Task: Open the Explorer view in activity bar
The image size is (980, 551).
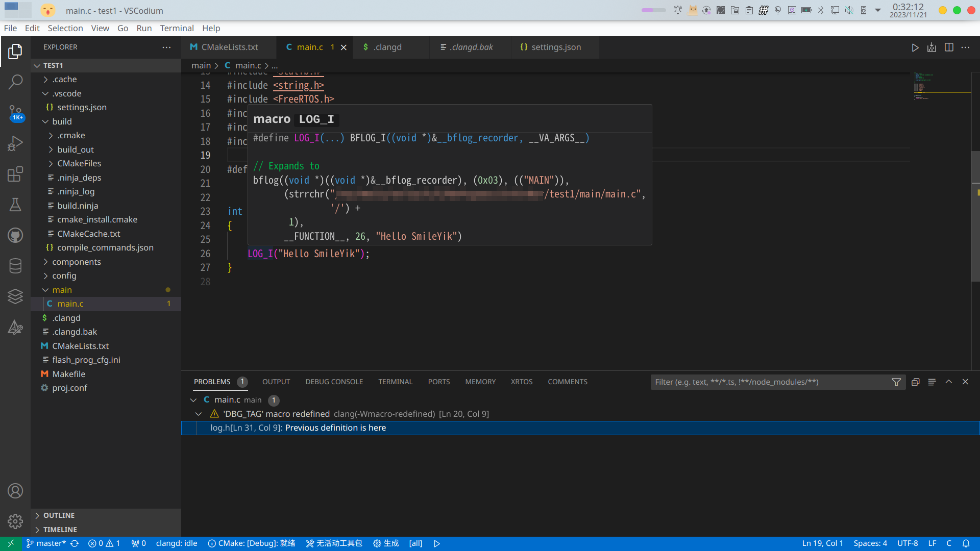Action: tap(15, 51)
